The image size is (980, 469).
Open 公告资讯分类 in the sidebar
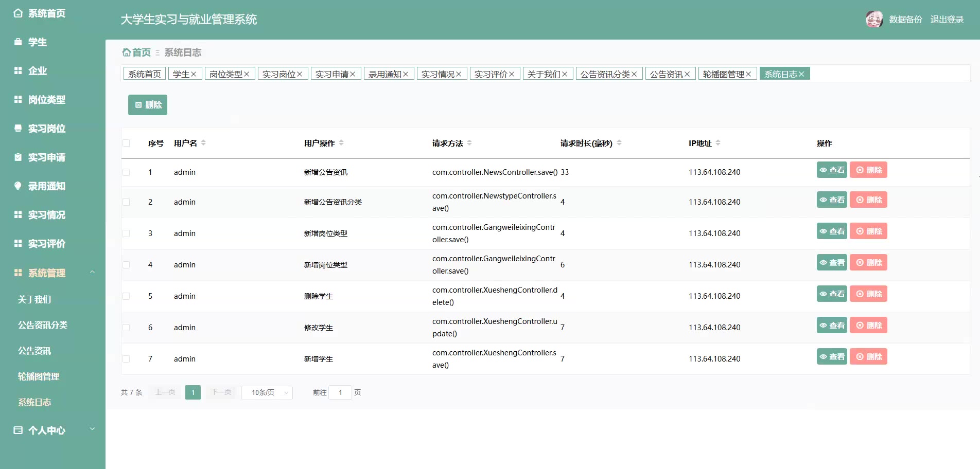click(43, 325)
